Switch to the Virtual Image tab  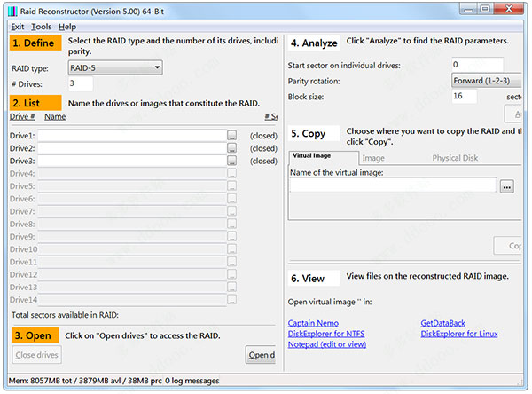coord(324,157)
